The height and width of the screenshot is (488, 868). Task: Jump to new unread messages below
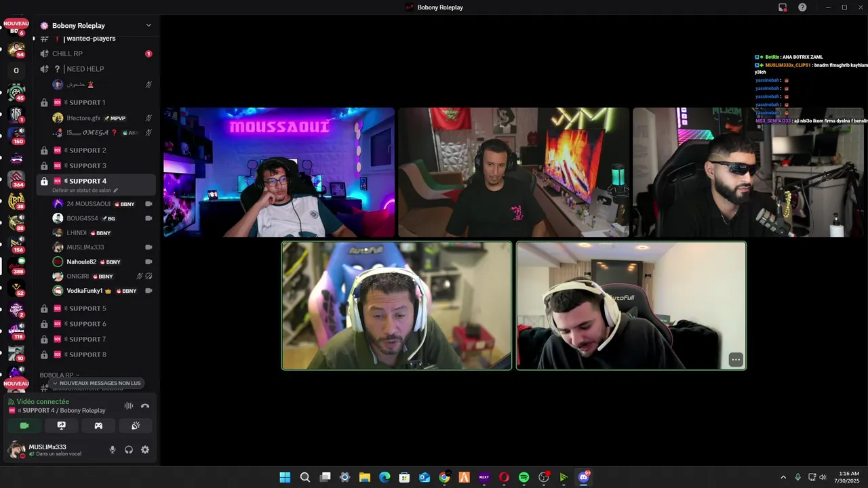[x=96, y=383]
